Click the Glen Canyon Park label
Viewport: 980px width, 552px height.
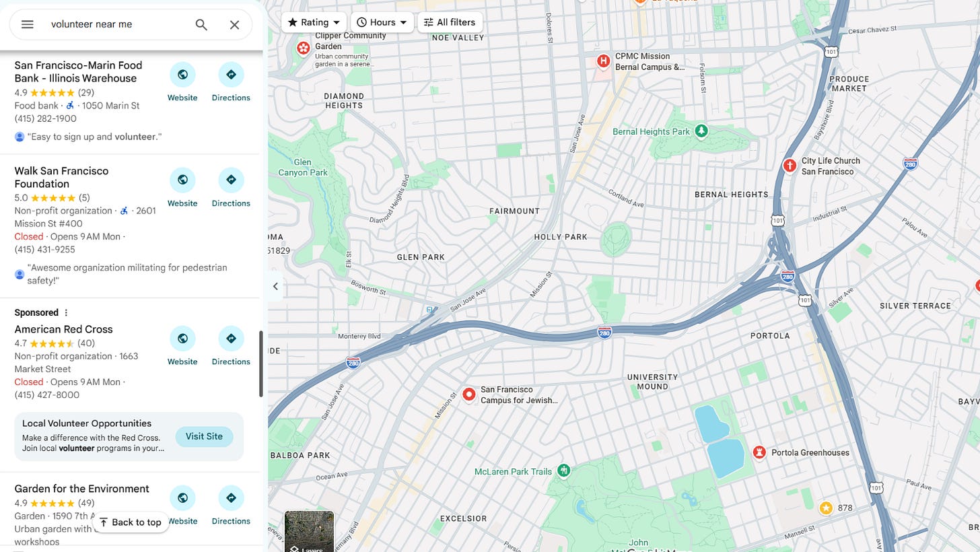tap(302, 167)
